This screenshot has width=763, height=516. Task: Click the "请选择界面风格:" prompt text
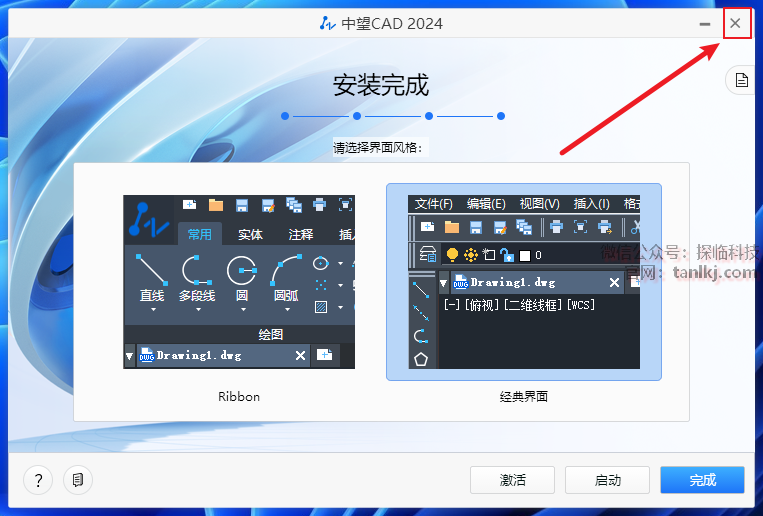(378, 147)
